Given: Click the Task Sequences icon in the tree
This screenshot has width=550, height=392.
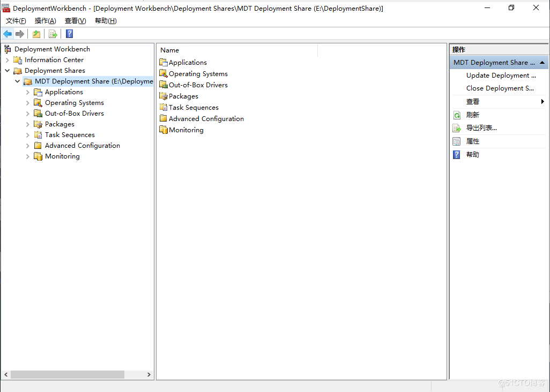Looking at the screenshot, I should [x=38, y=135].
